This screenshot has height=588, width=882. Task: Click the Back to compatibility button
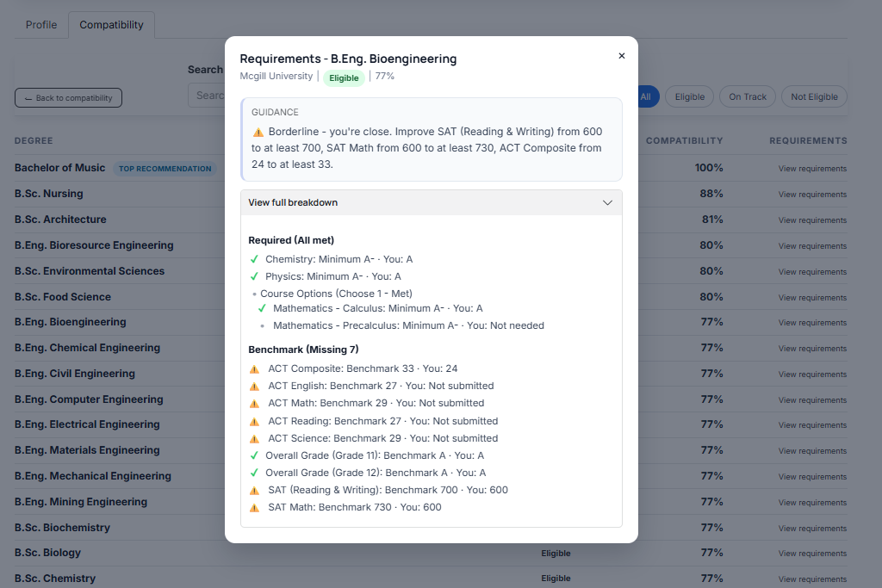point(68,98)
